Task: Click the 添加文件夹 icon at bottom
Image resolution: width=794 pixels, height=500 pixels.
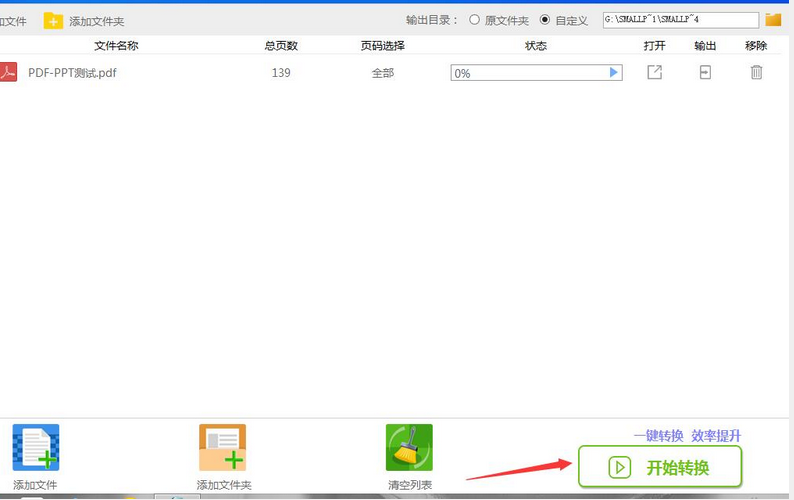Action: [x=222, y=448]
